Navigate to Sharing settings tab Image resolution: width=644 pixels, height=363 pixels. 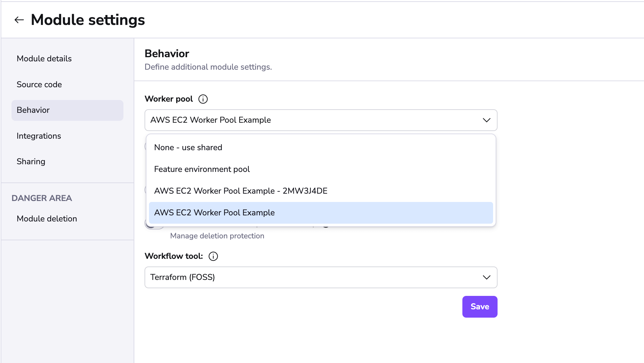coord(31,161)
